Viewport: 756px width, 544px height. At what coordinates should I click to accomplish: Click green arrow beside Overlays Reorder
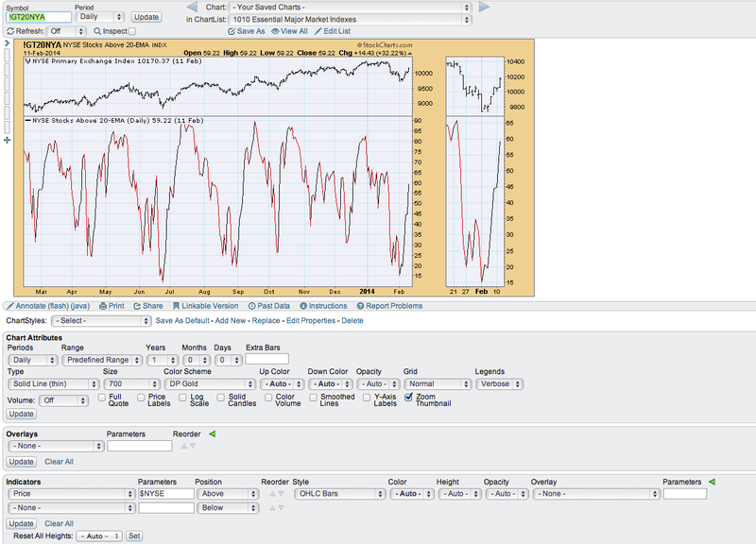tap(212, 434)
